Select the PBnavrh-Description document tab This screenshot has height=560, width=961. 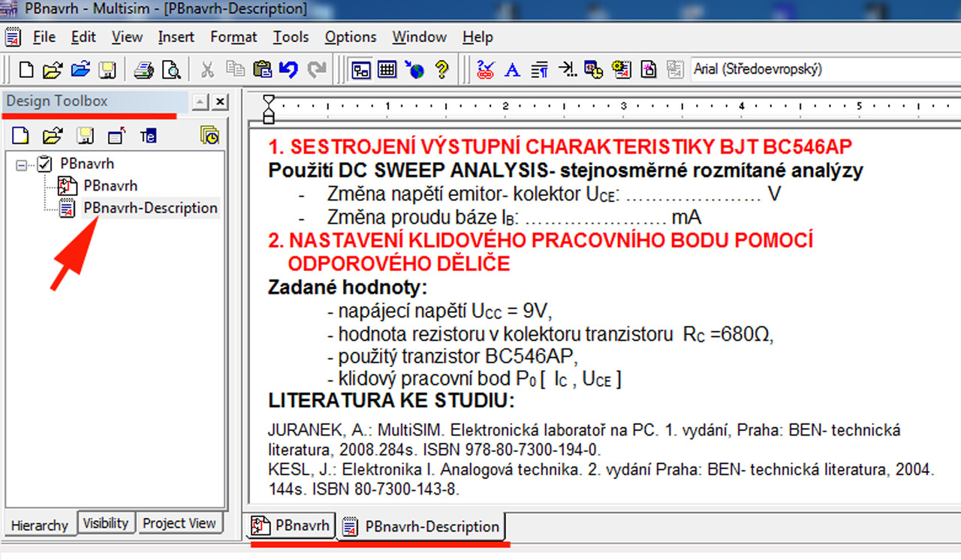click(x=422, y=526)
